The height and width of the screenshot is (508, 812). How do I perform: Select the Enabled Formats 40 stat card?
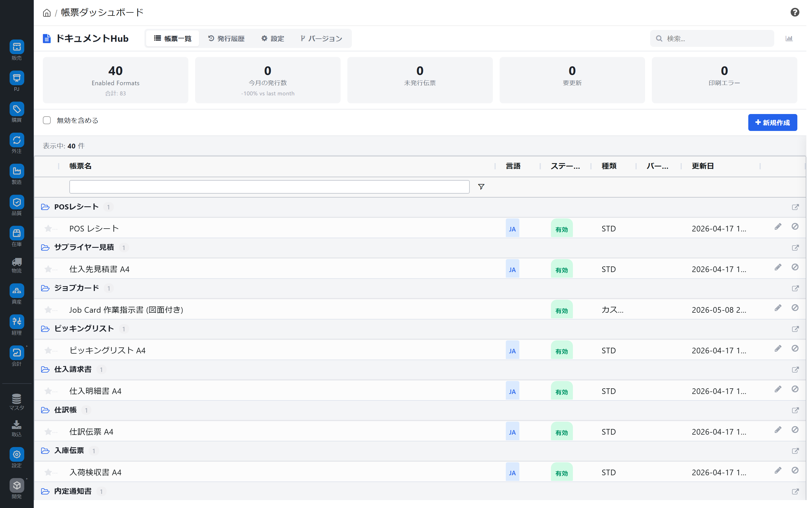coord(115,80)
